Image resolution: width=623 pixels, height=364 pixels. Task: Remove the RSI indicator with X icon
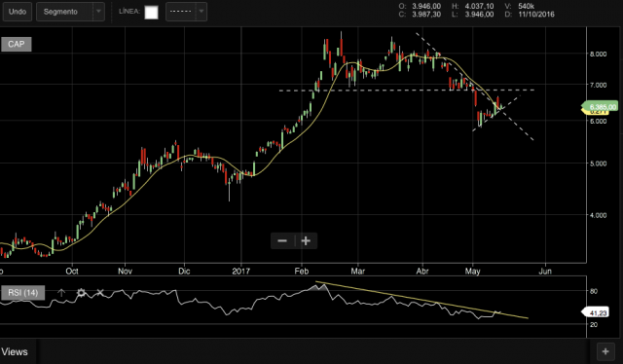100,293
